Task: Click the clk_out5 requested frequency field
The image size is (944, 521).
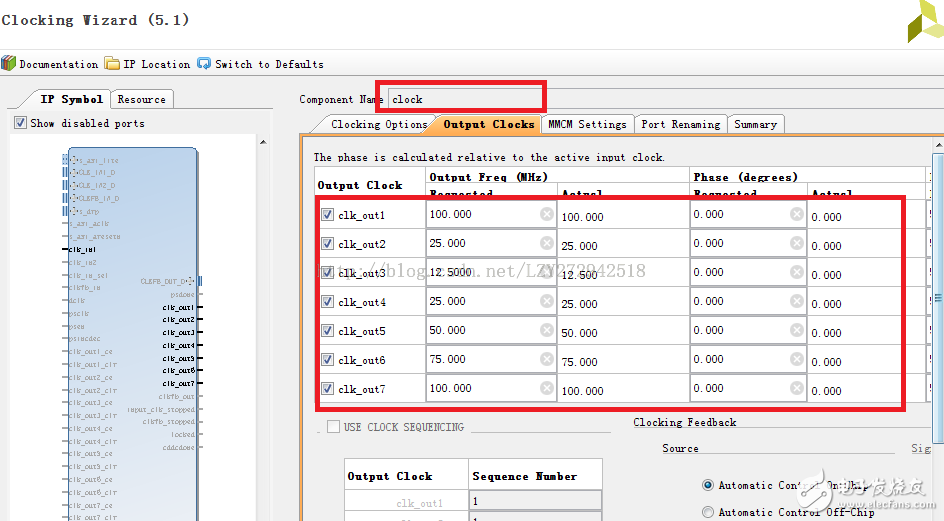Action: point(482,330)
